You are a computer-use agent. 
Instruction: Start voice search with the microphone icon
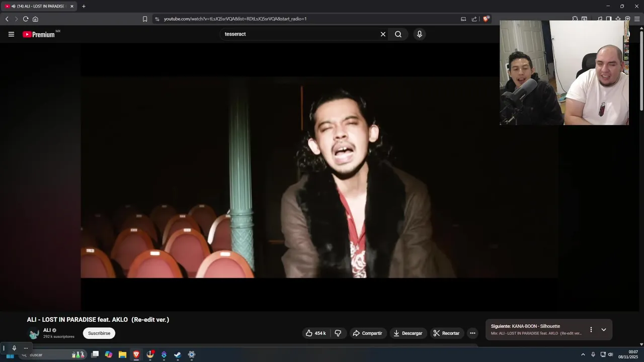[419, 34]
